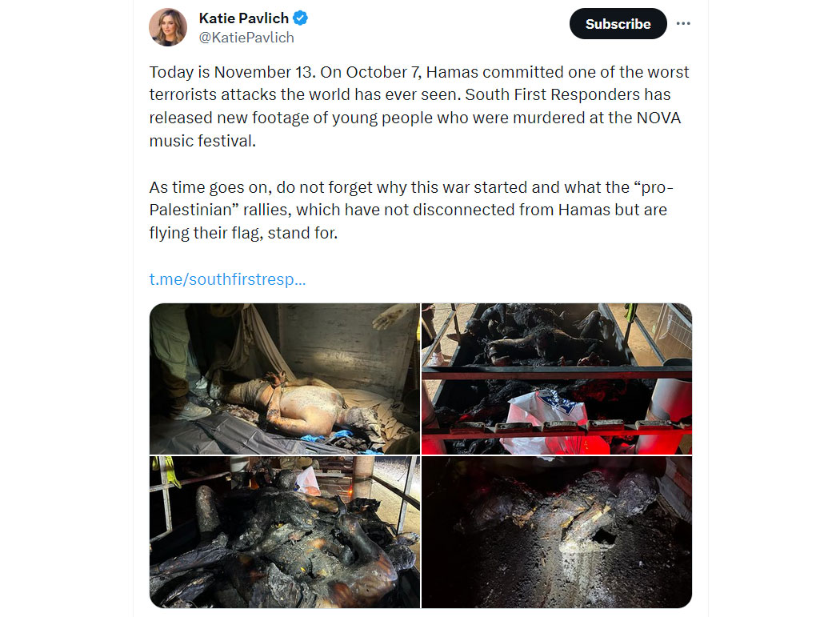Image resolution: width=840 pixels, height=617 pixels.
Task: Visit profile via Katie Pavlich display name
Action: point(244,18)
